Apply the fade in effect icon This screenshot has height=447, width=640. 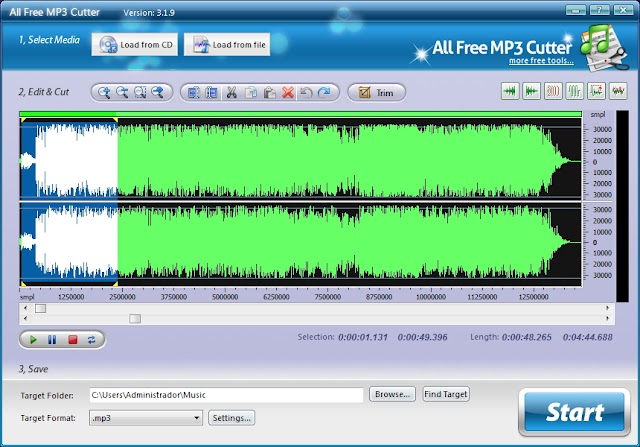point(510,91)
